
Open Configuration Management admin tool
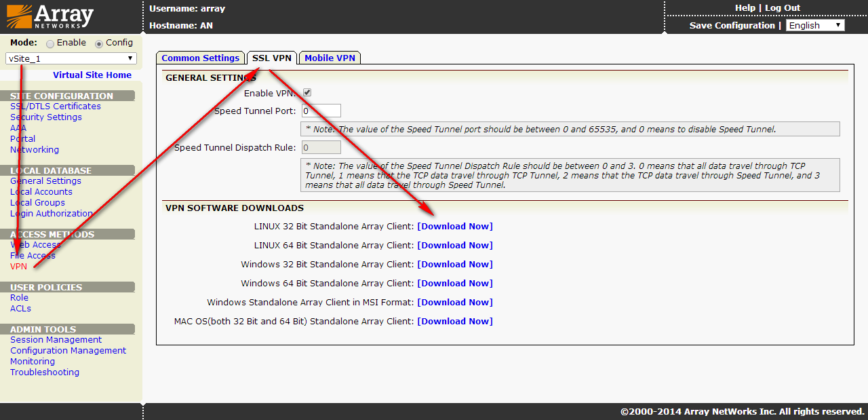pyautogui.click(x=68, y=350)
